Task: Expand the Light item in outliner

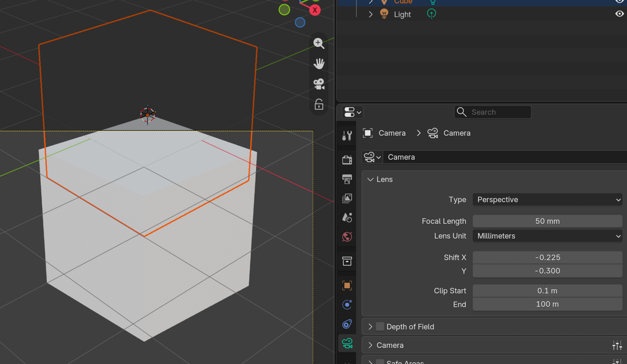Action: tap(371, 14)
